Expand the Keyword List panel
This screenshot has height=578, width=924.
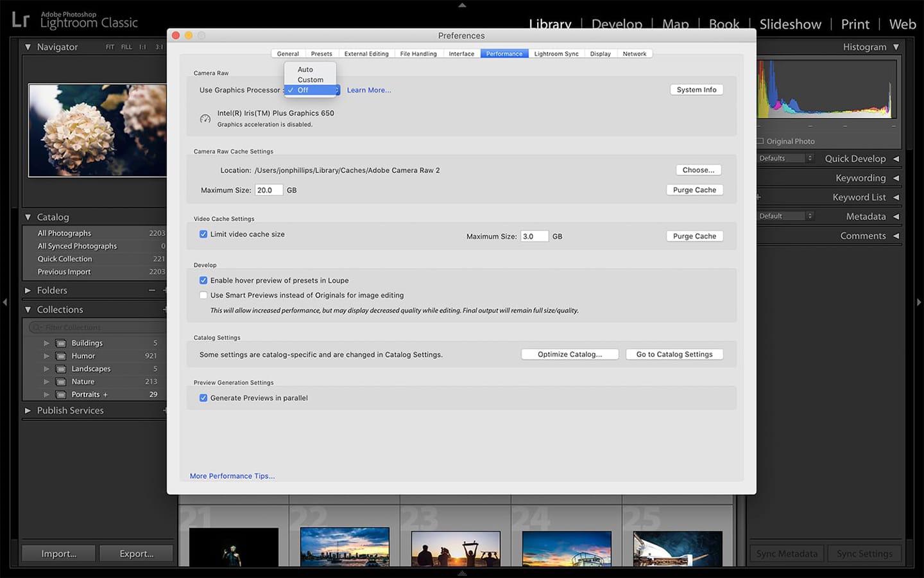[x=896, y=197]
